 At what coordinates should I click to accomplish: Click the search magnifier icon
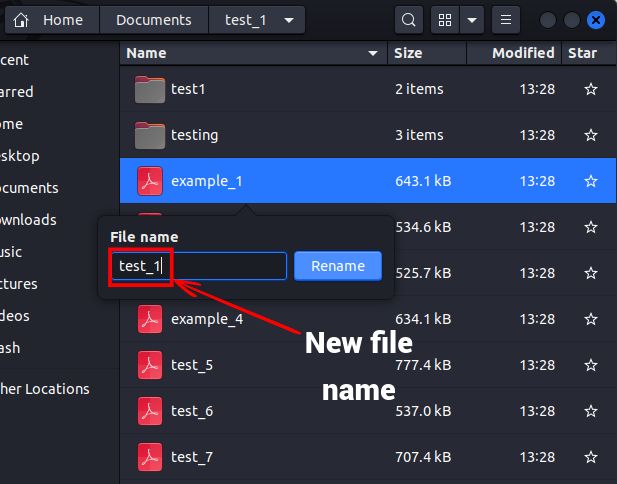(408, 20)
